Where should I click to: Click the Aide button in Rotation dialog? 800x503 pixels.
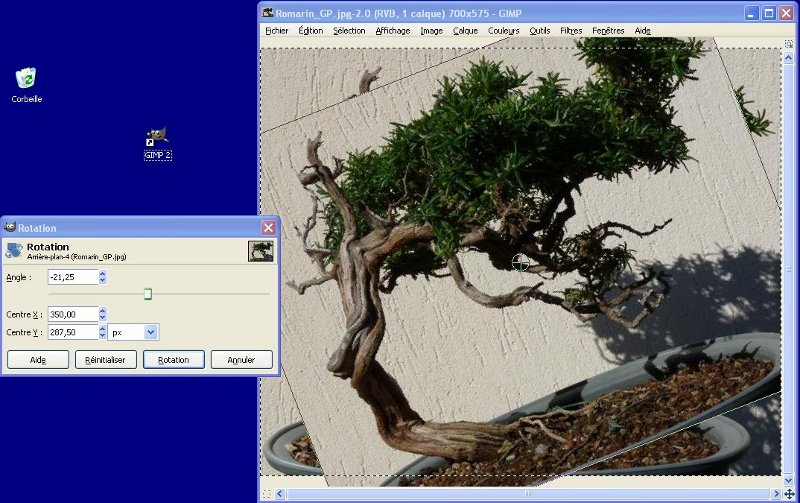(38, 360)
